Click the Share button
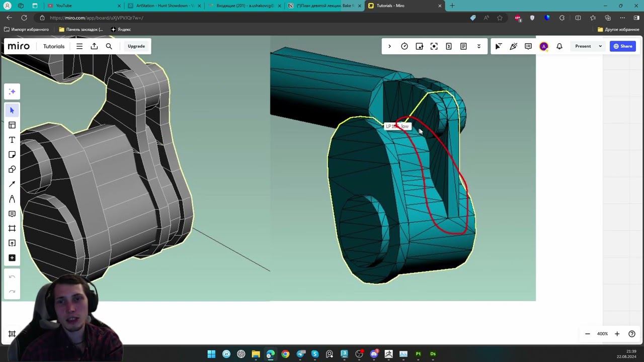This screenshot has width=644, height=362. 622,46
